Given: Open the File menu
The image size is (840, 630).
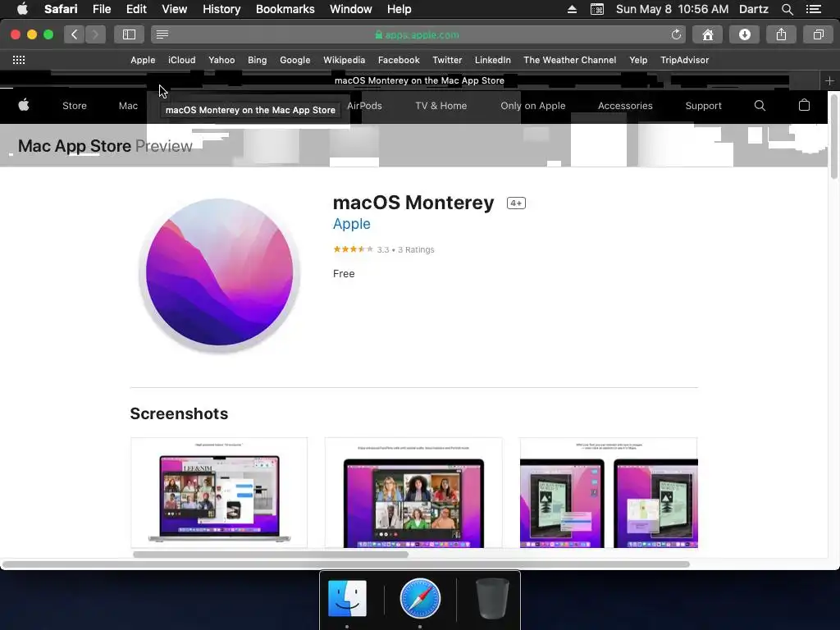Looking at the screenshot, I should point(102,9).
